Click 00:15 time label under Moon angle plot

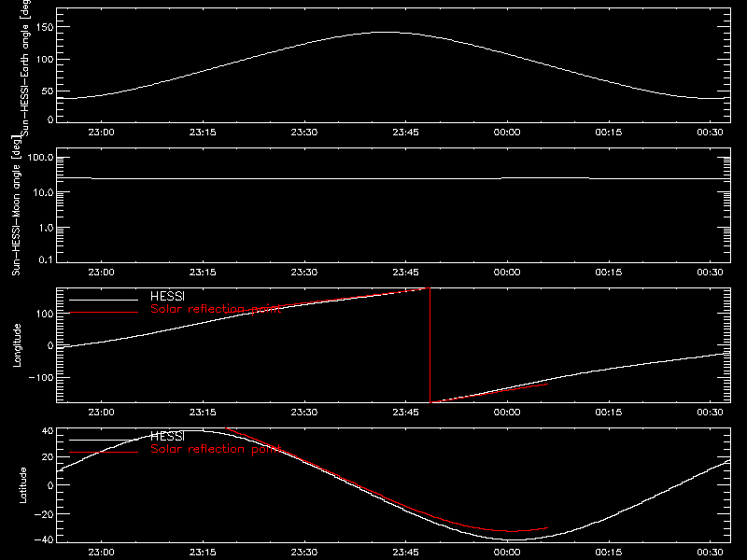coord(609,273)
